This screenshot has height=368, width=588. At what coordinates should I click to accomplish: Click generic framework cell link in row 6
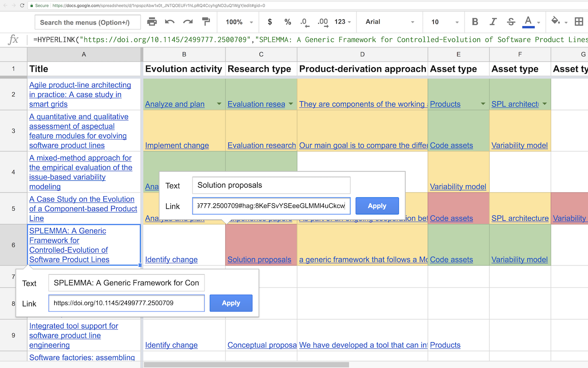tap(363, 259)
